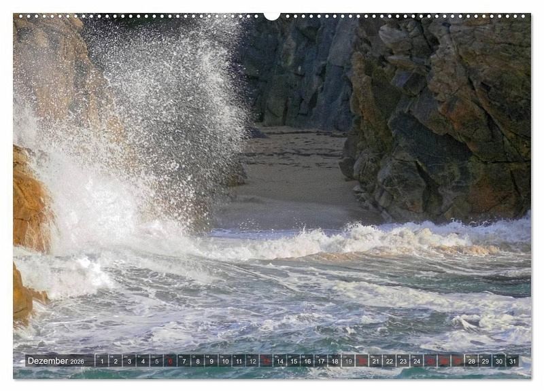544x392 pixels.
Task: Pick day 24 in the calendar strip
Action: click(x=417, y=361)
